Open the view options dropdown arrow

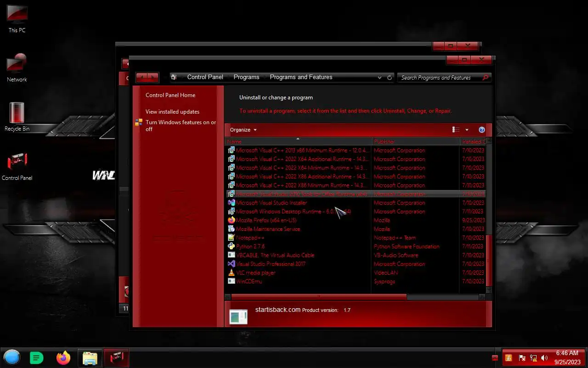(x=467, y=130)
